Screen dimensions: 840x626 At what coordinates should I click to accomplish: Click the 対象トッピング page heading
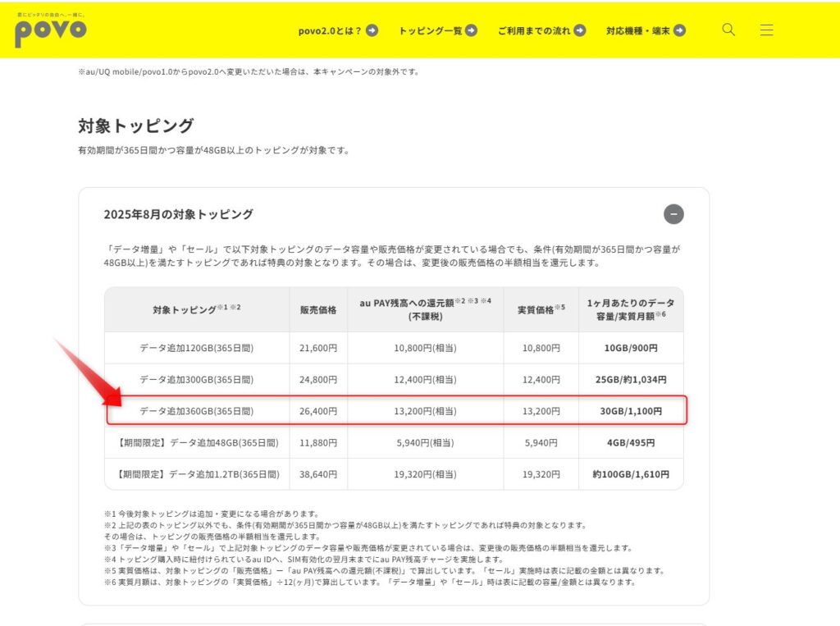pyautogui.click(x=135, y=126)
